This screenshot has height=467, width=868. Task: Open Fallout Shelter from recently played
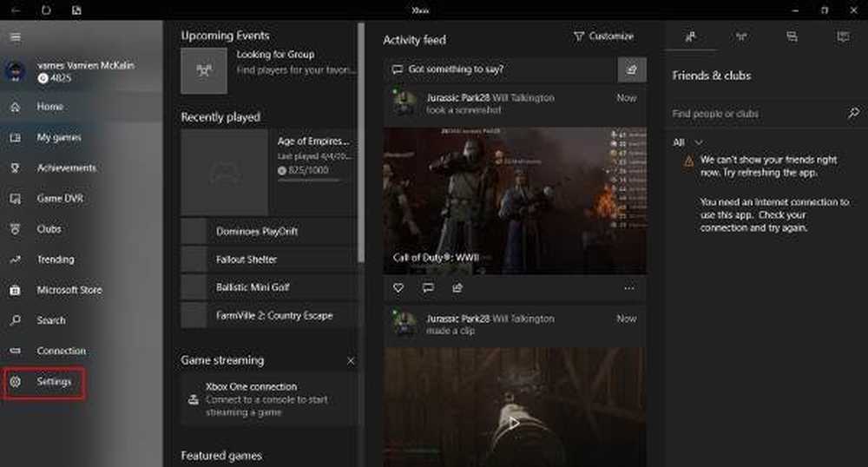[269, 260]
